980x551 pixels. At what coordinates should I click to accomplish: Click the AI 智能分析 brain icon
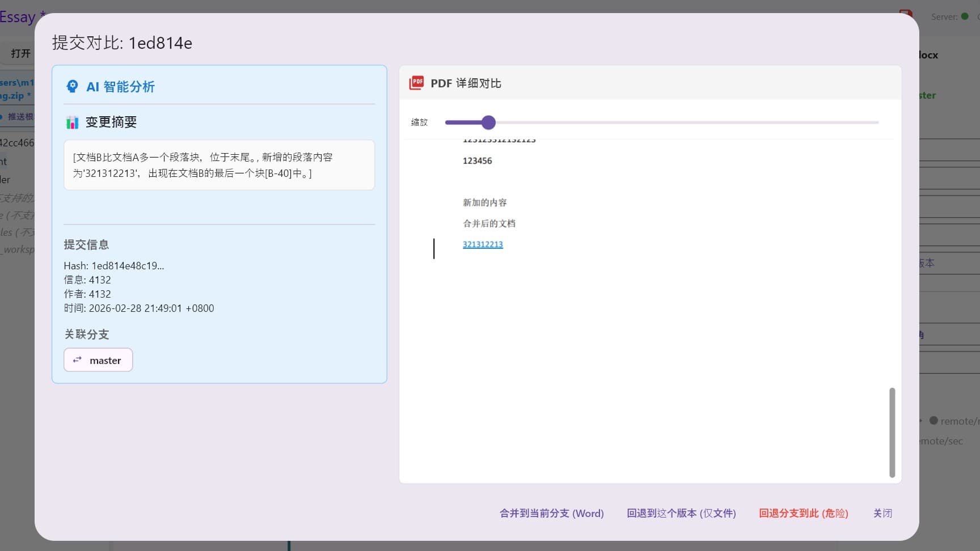click(72, 86)
